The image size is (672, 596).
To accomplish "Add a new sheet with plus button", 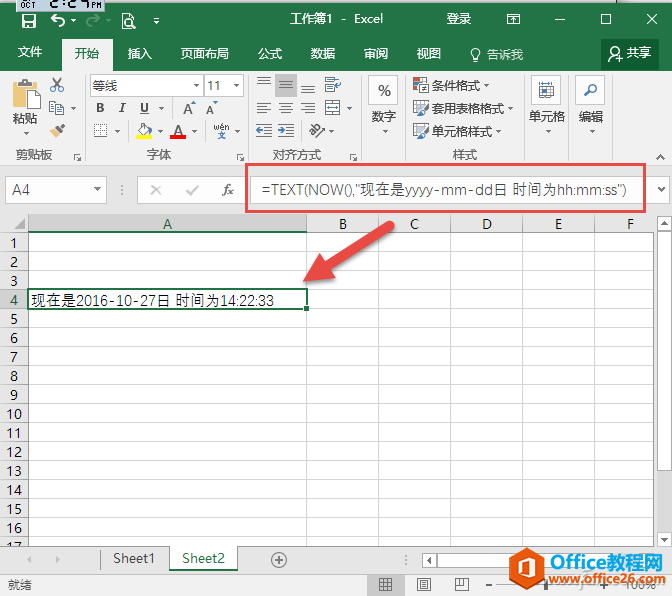I will point(279,560).
